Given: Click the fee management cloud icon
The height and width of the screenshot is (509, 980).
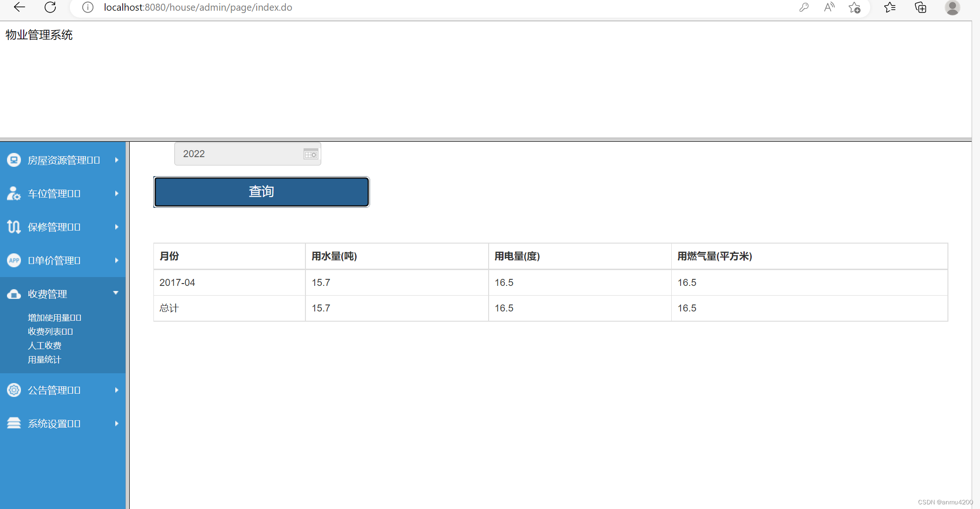Looking at the screenshot, I should [14, 294].
